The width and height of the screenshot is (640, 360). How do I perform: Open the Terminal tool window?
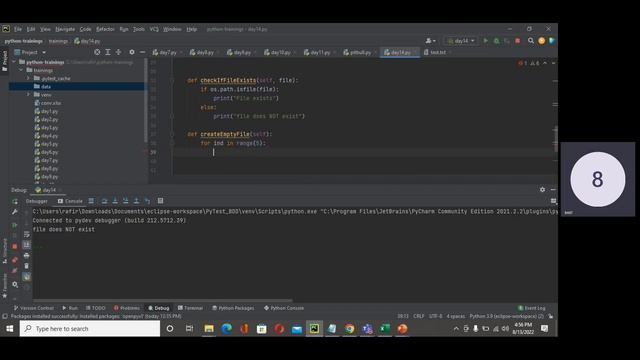(190, 308)
